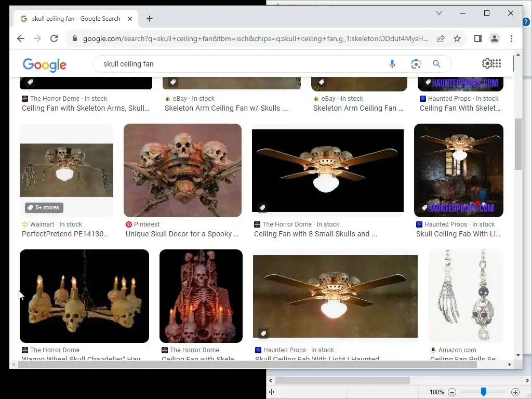Click the Google logo
This screenshot has height=399, width=532.
[45, 65]
